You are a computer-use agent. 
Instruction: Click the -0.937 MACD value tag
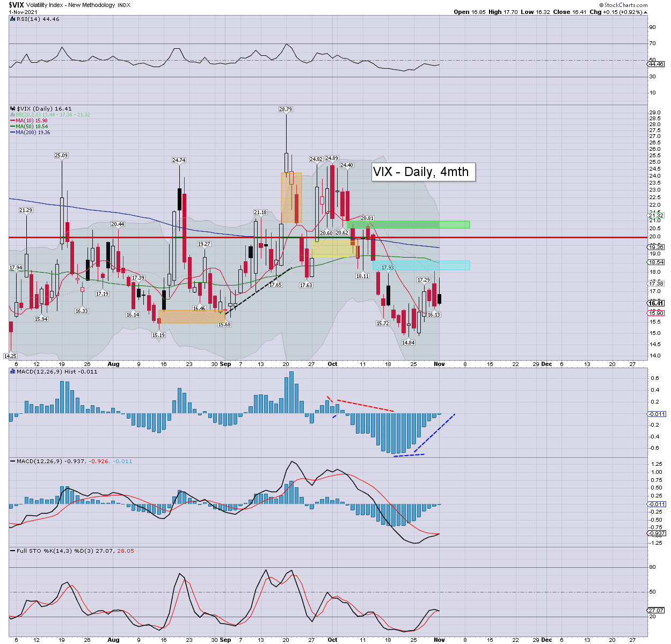click(x=656, y=533)
